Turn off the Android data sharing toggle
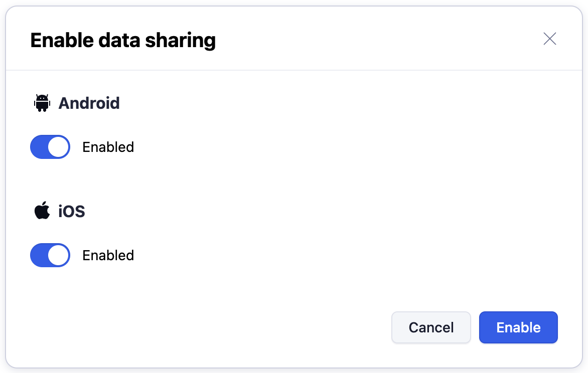The height and width of the screenshot is (373, 588). click(x=50, y=147)
